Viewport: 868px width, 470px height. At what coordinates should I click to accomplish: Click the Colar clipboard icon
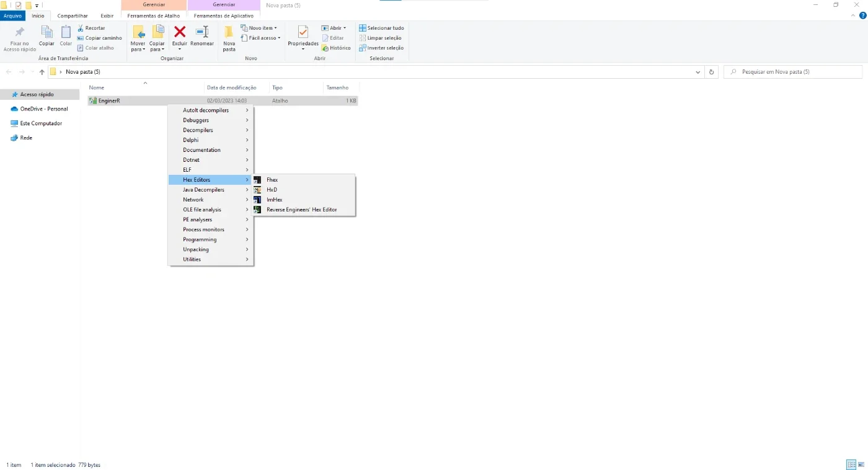point(66,32)
